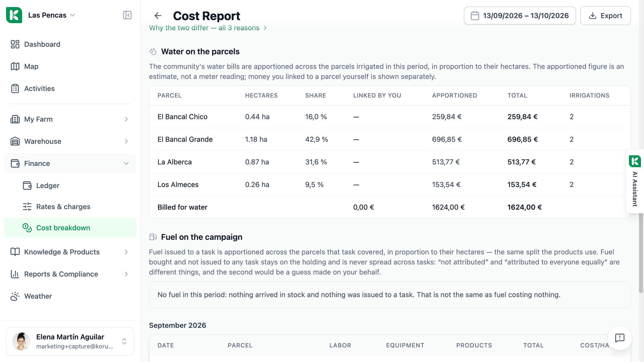Image resolution: width=644 pixels, height=362 pixels.
Task: Open the Dashboard icon
Action: (x=15, y=44)
